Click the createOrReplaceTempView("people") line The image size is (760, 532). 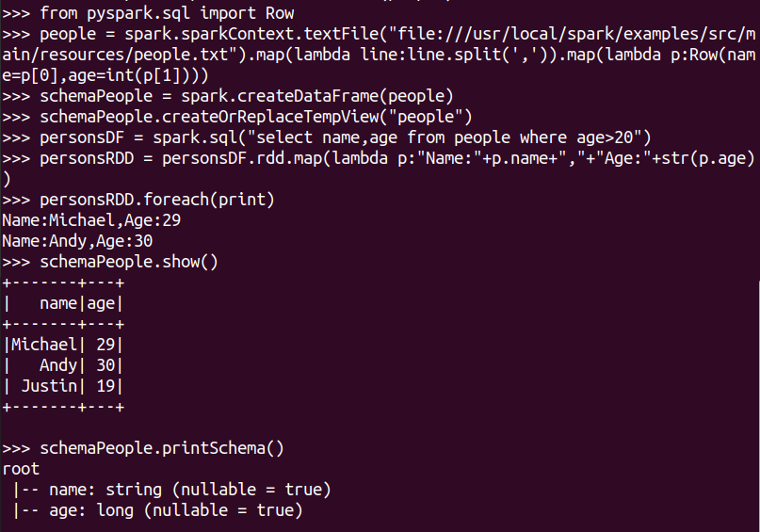(x=237, y=117)
